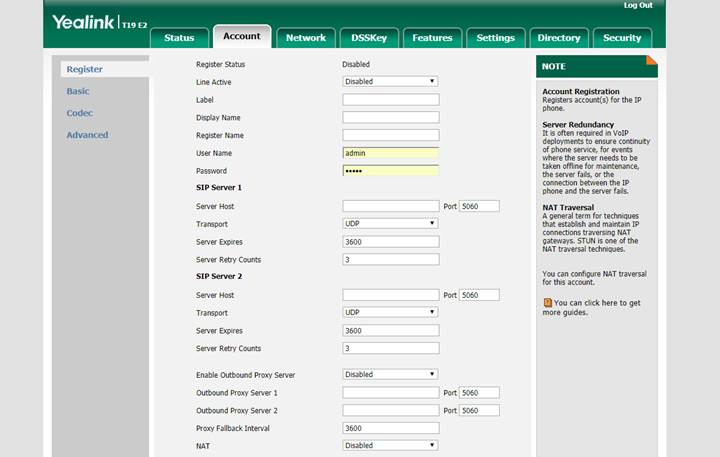Select the Directory tab
720x457 pixels.
click(x=558, y=38)
